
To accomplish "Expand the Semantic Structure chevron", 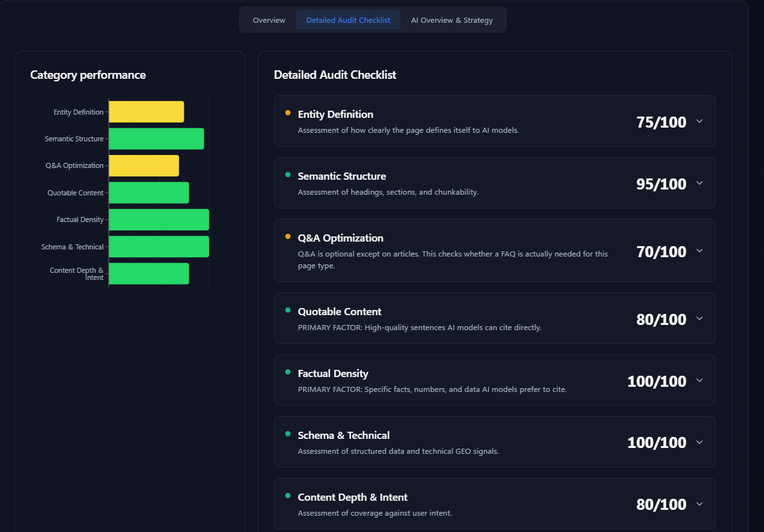I will coord(700,183).
